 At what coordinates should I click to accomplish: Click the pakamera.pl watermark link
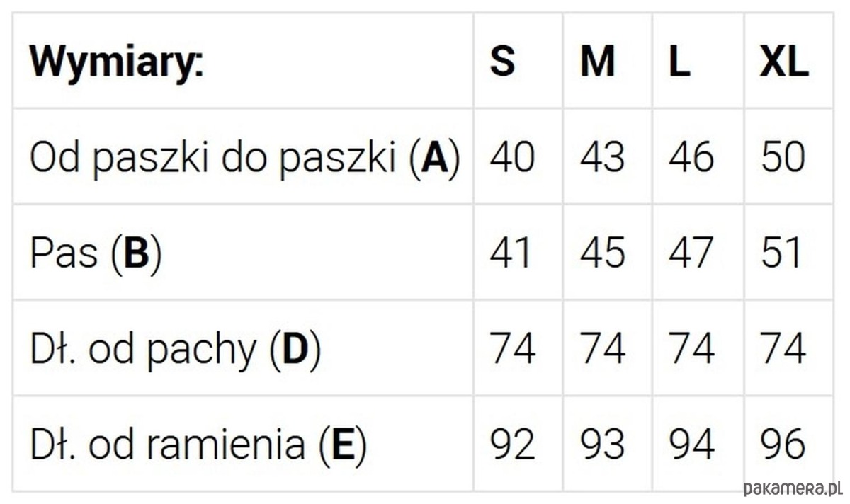(793, 488)
